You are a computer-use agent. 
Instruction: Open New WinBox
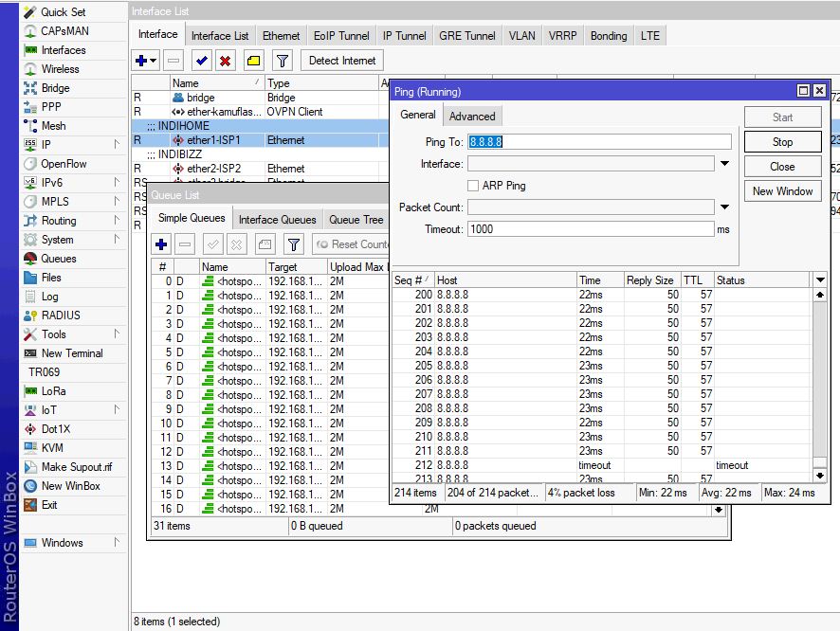pyautogui.click(x=71, y=486)
